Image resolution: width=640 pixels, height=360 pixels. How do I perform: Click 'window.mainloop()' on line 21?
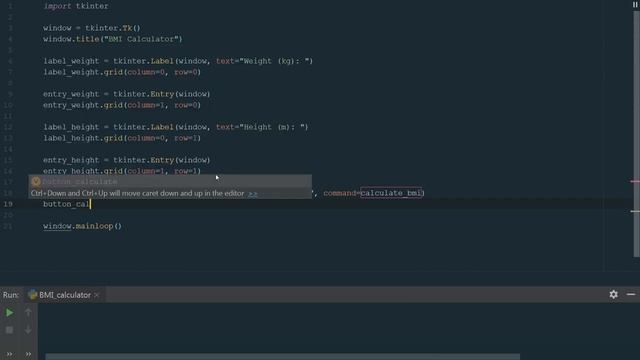tap(82, 226)
